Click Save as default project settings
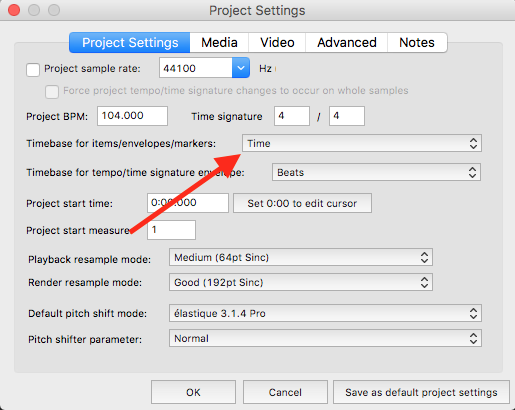Viewport: 515px width, 410px height. pyautogui.click(x=421, y=392)
